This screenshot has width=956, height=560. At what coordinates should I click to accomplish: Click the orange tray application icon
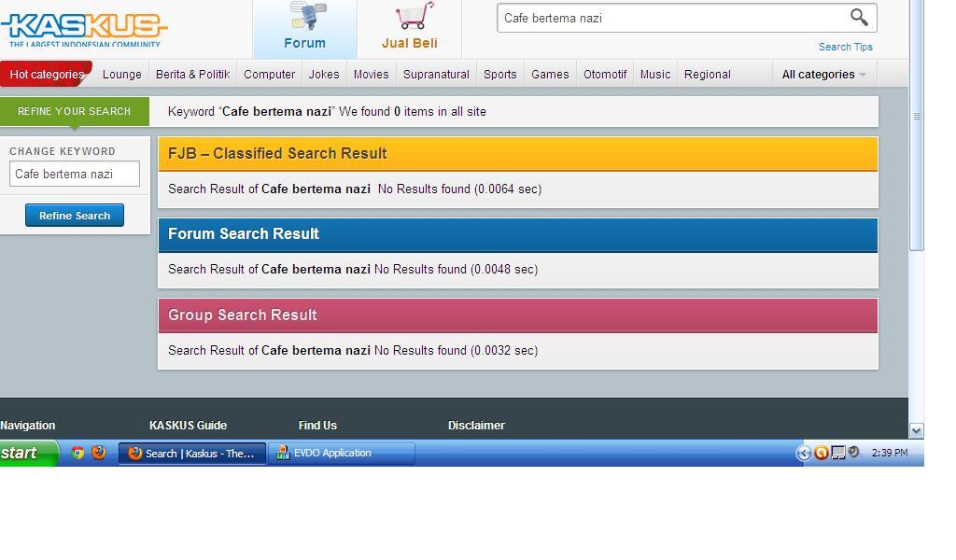[822, 453]
